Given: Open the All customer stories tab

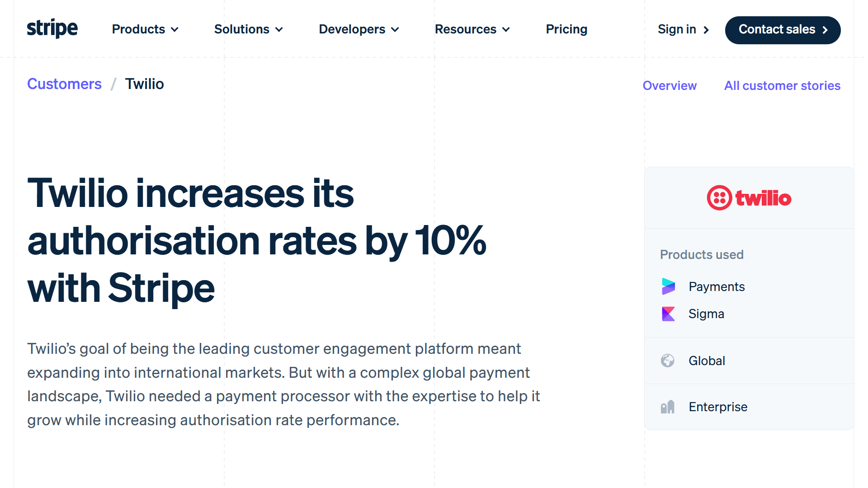Looking at the screenshot, I should 782,85.
